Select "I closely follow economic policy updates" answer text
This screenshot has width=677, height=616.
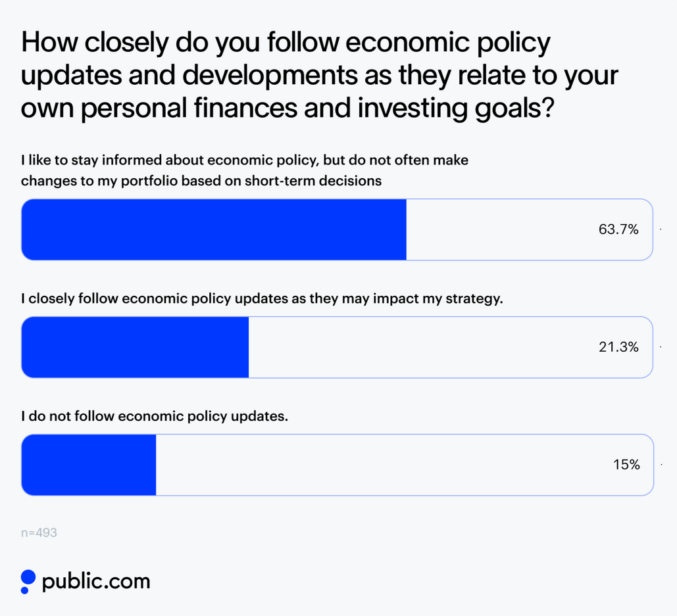coord(262,298)
